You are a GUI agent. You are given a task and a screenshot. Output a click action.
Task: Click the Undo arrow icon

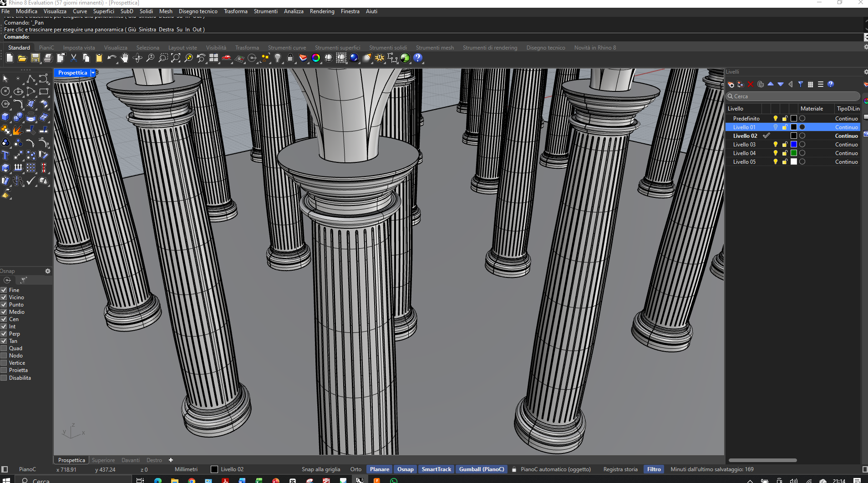pos(111,58)
